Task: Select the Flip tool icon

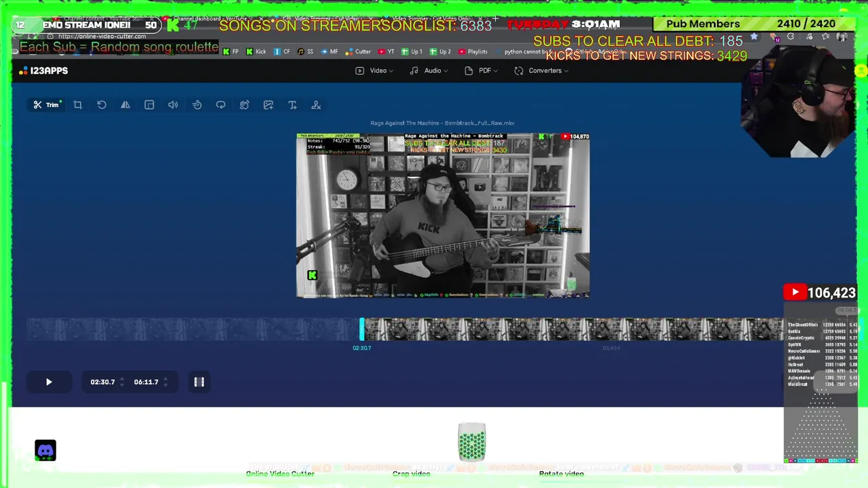Action: pos(125,105)
